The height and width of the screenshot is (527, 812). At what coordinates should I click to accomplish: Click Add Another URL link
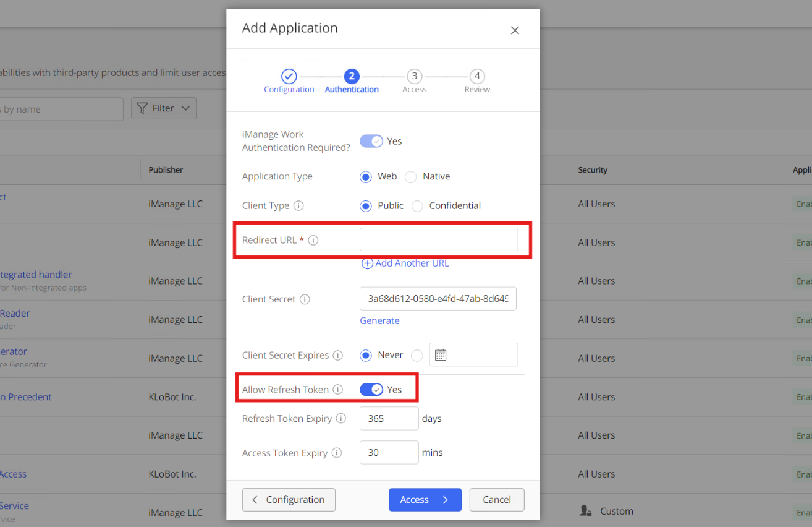tap(412, 263)
